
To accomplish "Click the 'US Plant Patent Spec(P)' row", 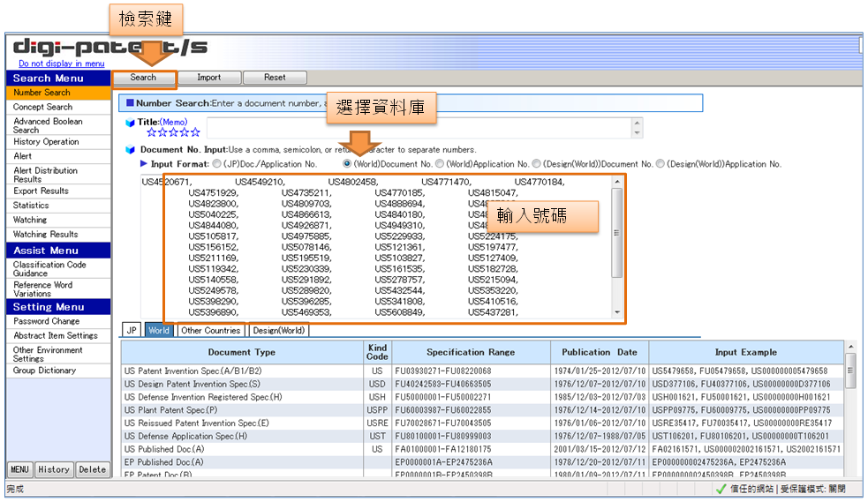I will click(483, 410).
